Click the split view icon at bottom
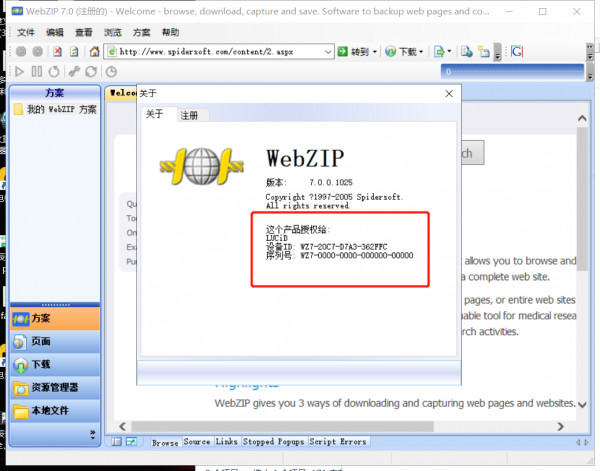This screenshot has width=600, height=471. pos(131,442)
